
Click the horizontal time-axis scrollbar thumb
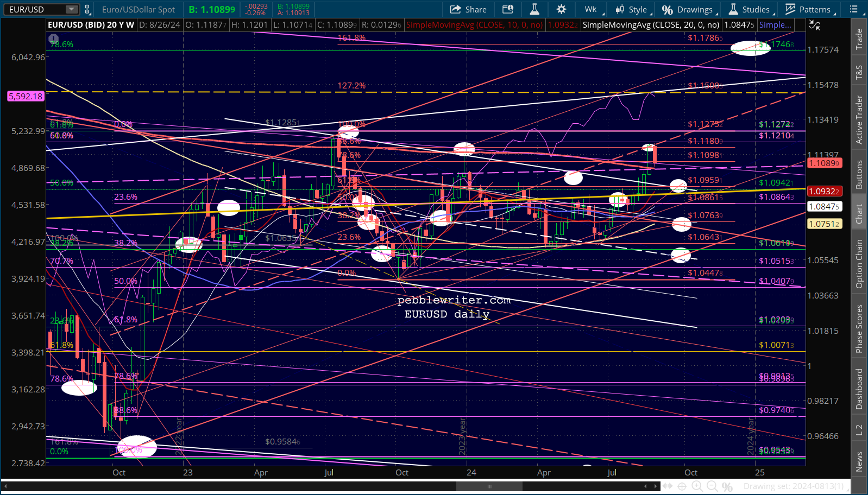pyautogui.click(x=489, y=486)
